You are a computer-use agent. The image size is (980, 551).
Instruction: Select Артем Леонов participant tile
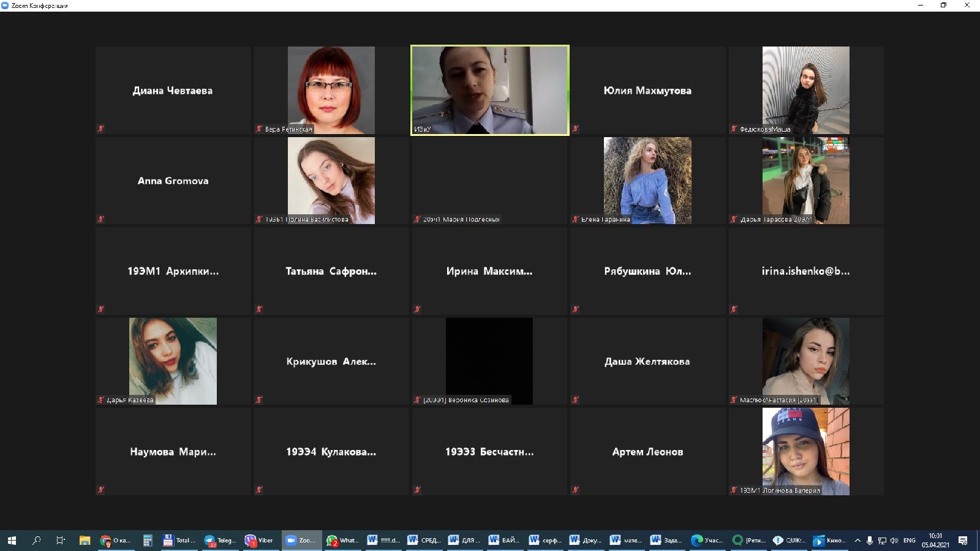[x=647, y=452]
